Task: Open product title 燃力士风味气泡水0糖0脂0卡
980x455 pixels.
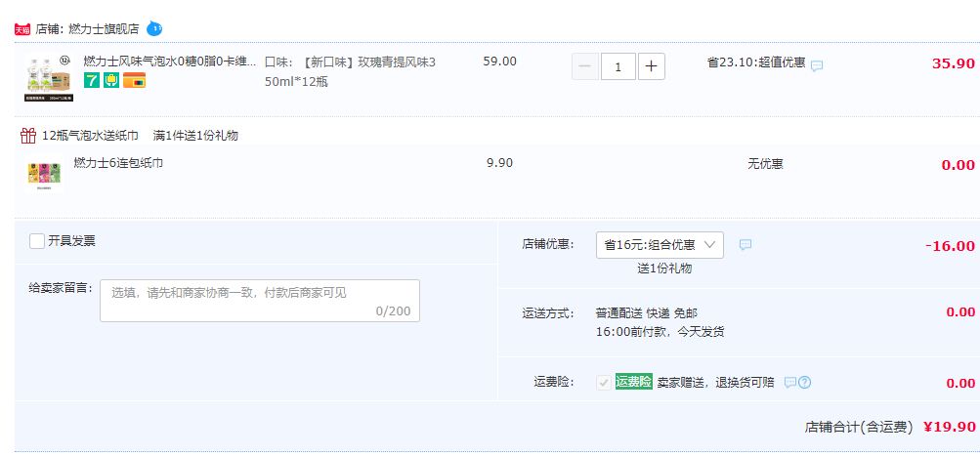Action: 170,62
